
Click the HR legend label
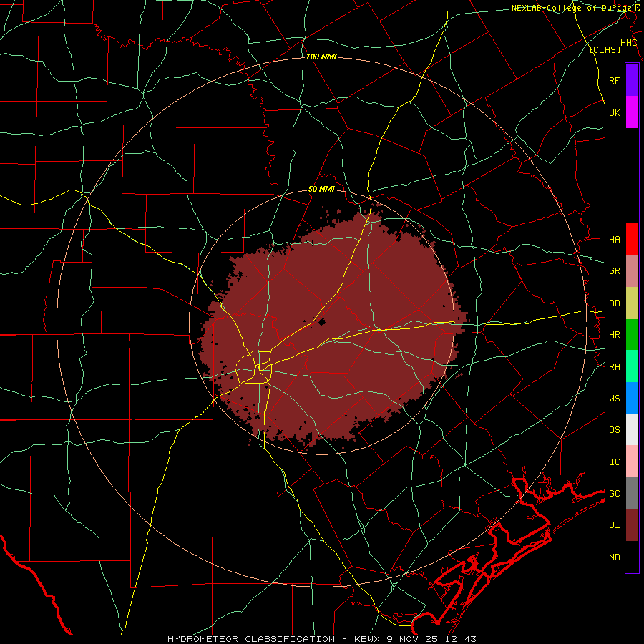tap(614, 335)
